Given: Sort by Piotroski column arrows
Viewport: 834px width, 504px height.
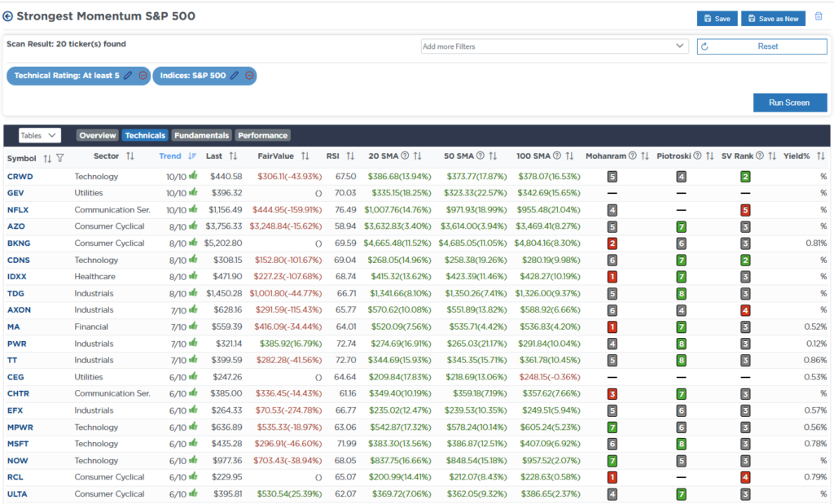Looking at the screenshot, I should (709, 156).
